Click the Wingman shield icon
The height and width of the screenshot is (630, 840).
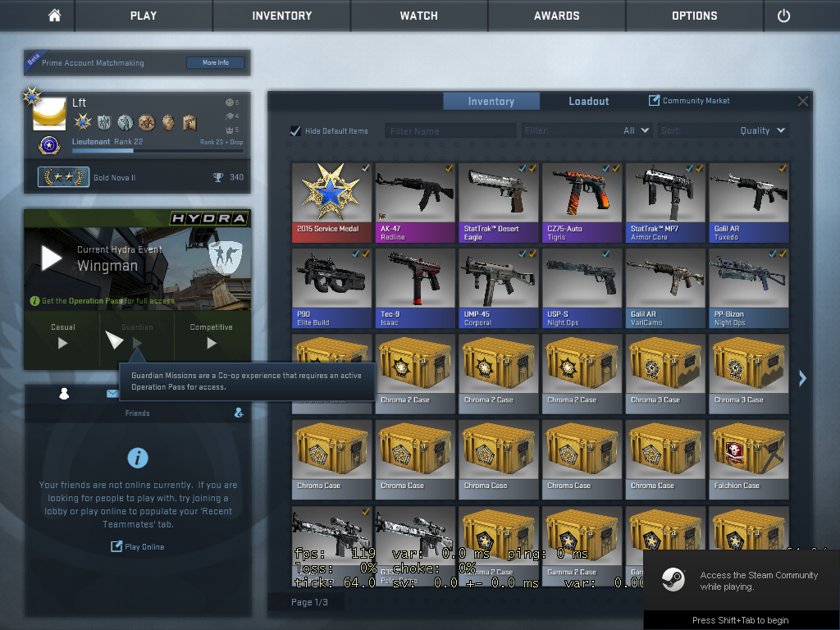[225, 258]
